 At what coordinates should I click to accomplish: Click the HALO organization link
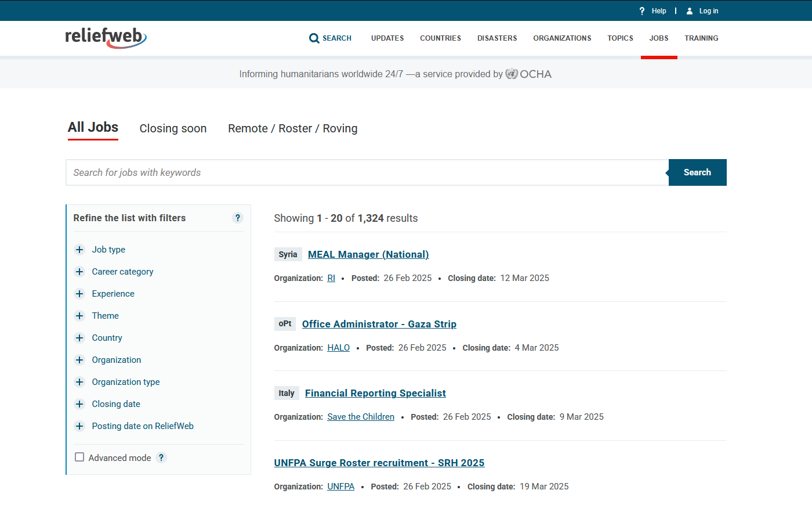[x=339, y=348]
